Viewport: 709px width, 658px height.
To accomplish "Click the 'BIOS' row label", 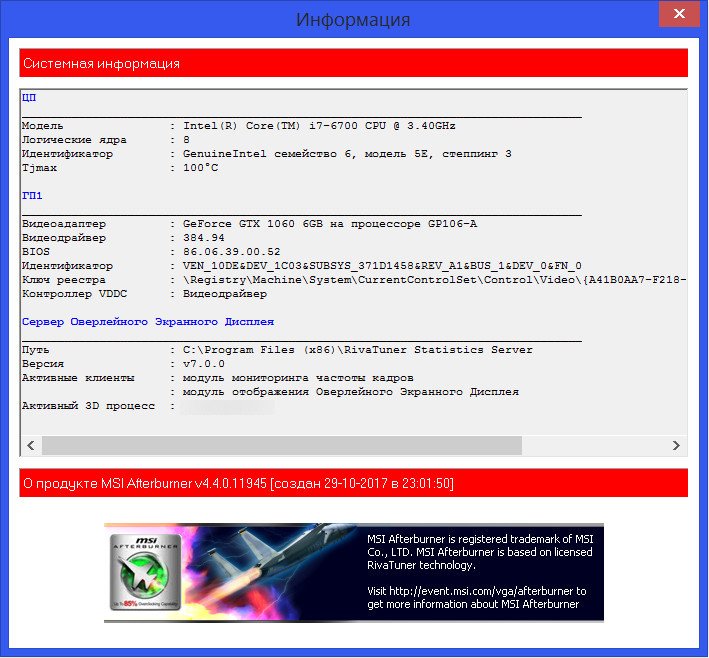I will [36, 251].
